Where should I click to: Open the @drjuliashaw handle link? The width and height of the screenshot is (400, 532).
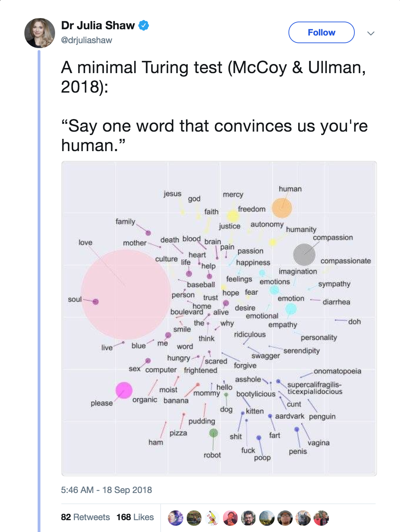[x=86, y=40]
